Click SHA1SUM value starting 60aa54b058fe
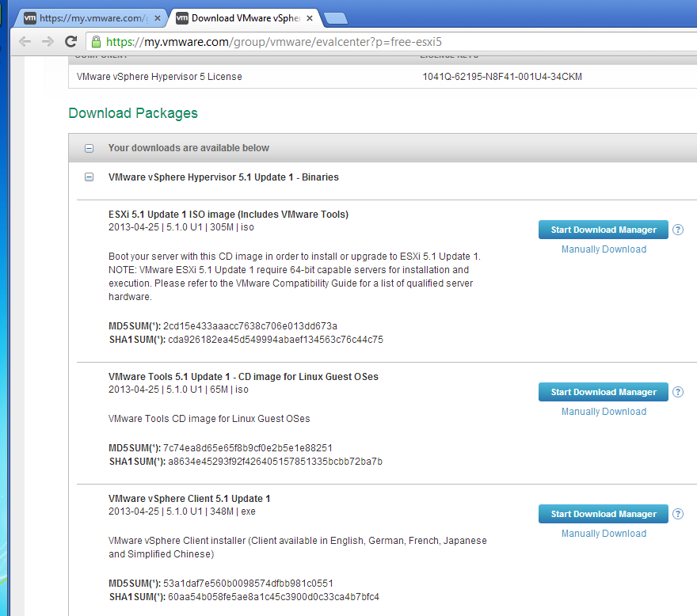The height and width of the screenshot is (616, 697). coord(273,597)
